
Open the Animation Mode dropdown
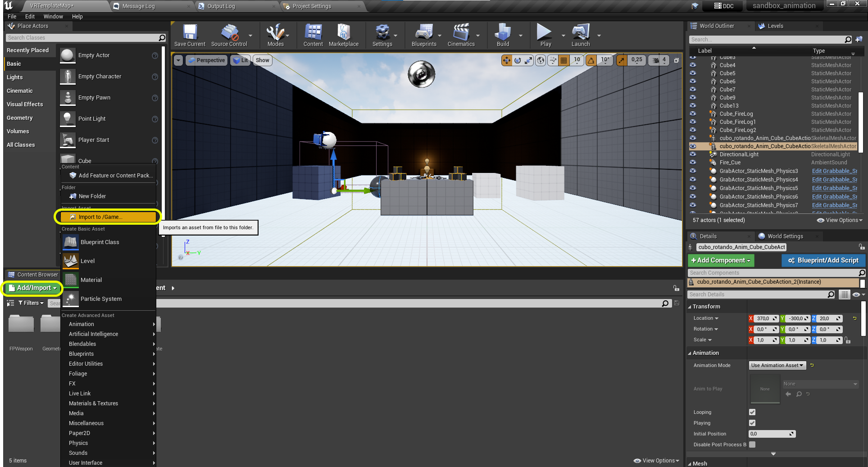777,365
